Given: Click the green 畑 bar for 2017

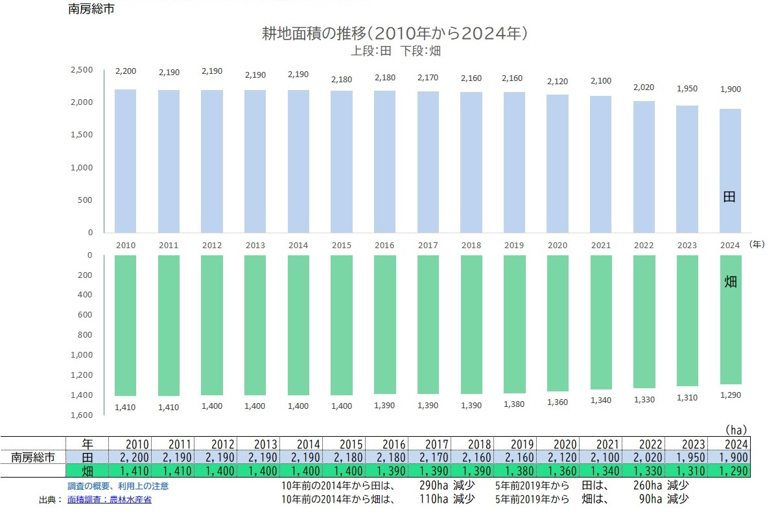Looking at the screenshot, I should 428,324.
